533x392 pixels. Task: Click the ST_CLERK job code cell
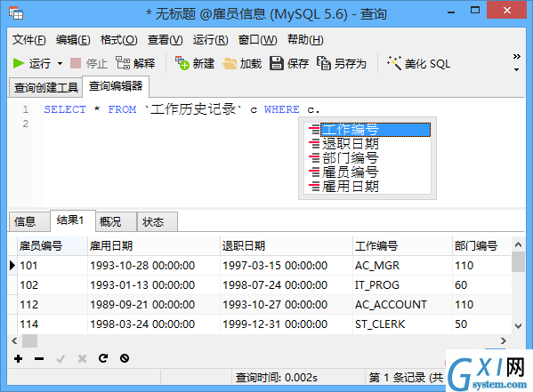pos(402,324)
